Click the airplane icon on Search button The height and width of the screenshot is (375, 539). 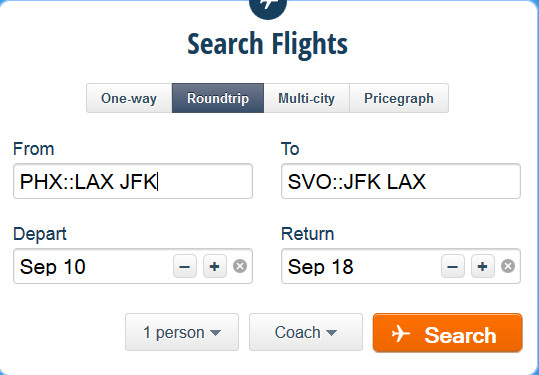pos(401,334)
